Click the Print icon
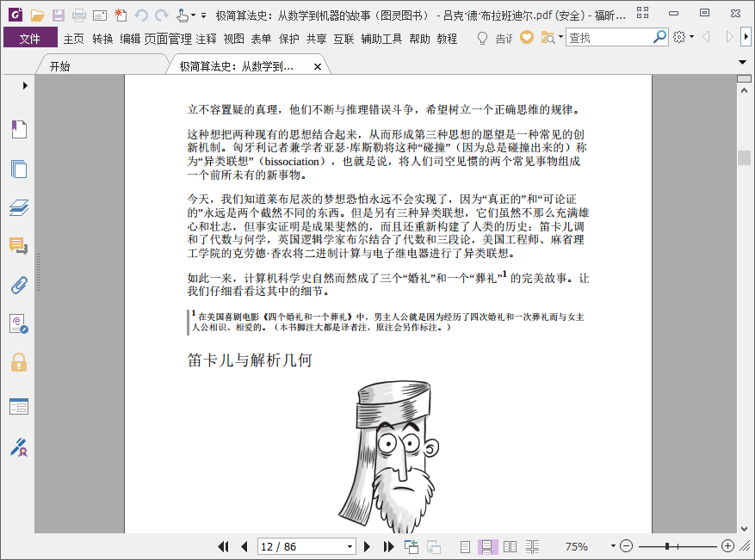 point(79,15)
